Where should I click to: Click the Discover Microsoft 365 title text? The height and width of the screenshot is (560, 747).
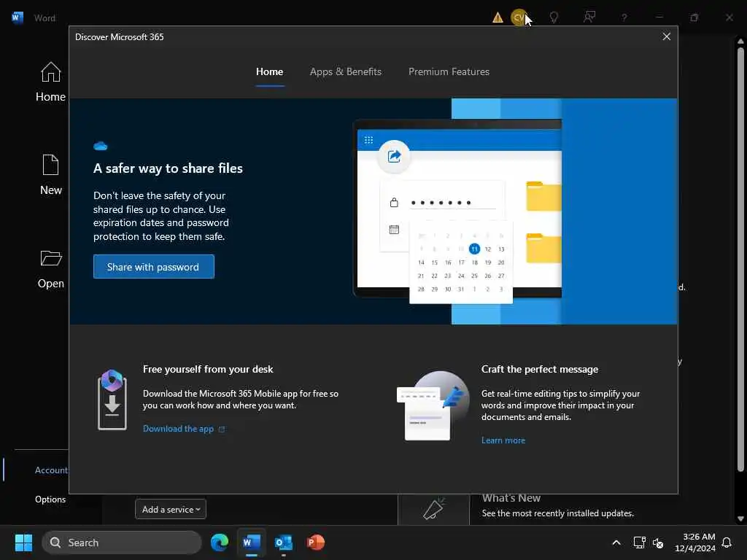point(119,37)
